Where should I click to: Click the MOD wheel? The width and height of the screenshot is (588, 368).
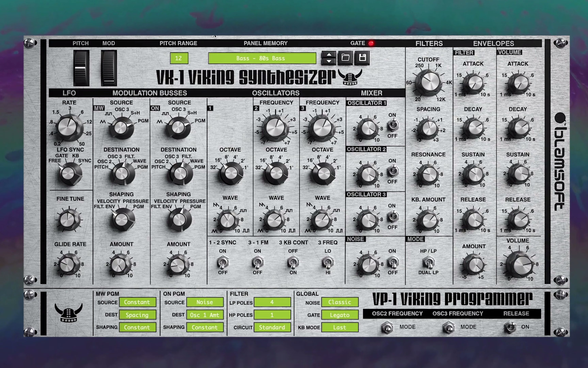pos(109,68)
